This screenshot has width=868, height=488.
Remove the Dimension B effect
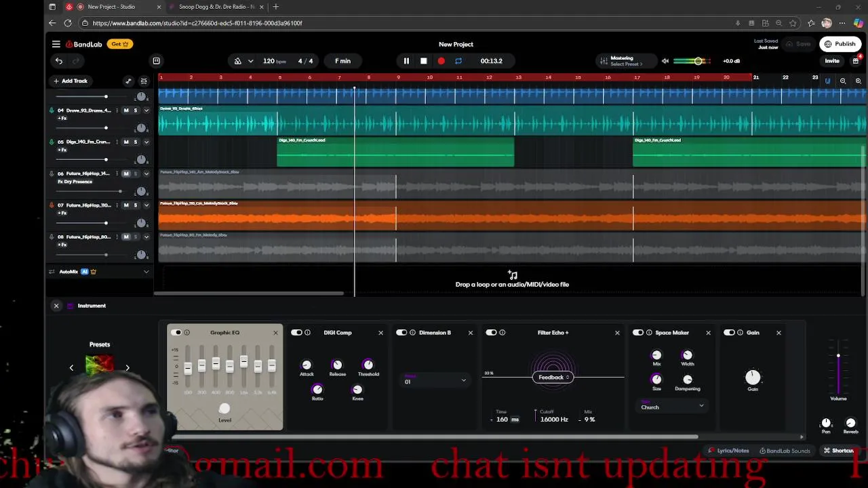tap(471, 333)
